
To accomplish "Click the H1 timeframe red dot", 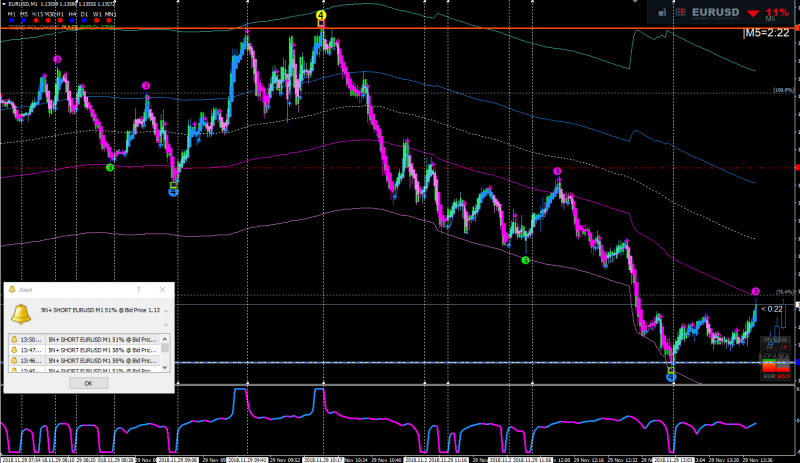I will point(60,20).
